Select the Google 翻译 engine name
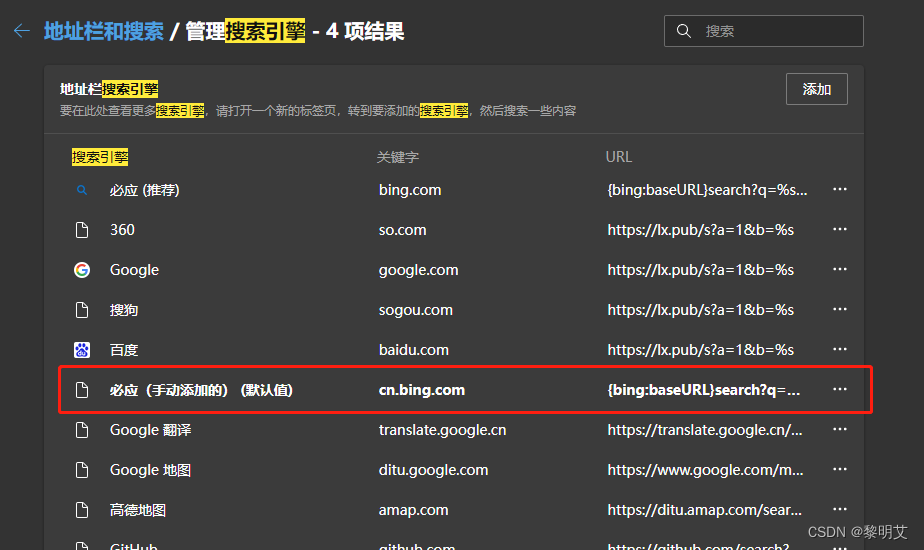The width and height of the screenshot is (924, 550). point(150,430)
